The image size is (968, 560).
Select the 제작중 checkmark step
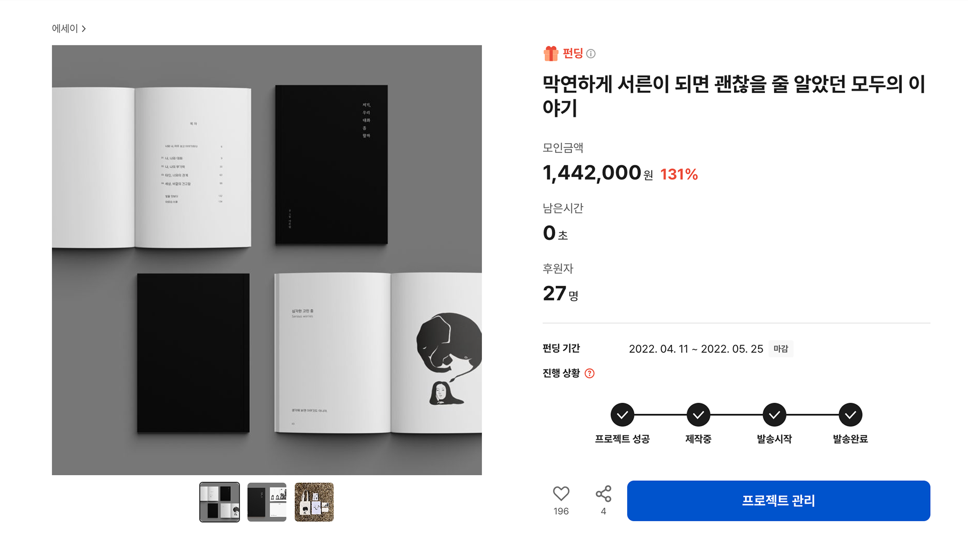[x=698, y=415]
